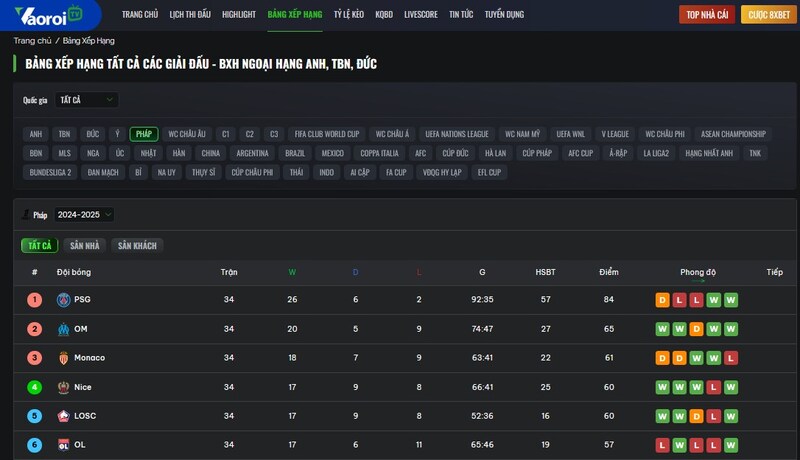Click points value 84
800x460 pixels.
(609, 299)
